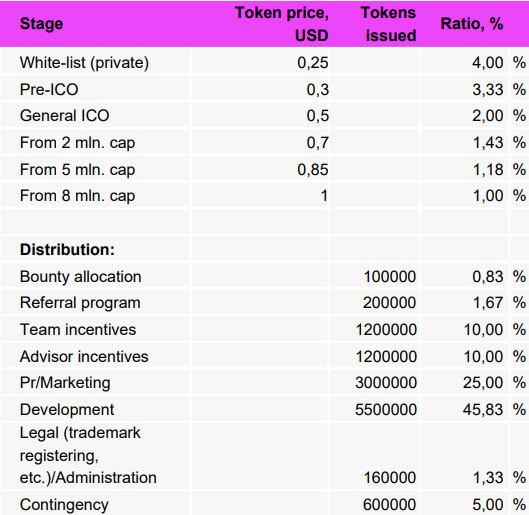Click the Tokens issued header
This screenshot has width=529, height=515.
click(x=388, y=24)
